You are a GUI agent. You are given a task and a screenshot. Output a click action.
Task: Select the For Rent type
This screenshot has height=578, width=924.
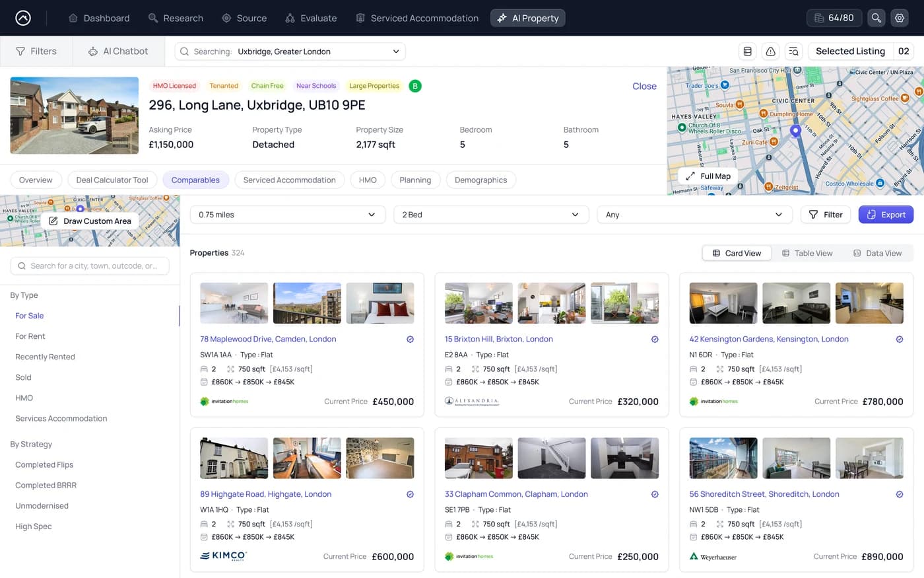(30, 336)
